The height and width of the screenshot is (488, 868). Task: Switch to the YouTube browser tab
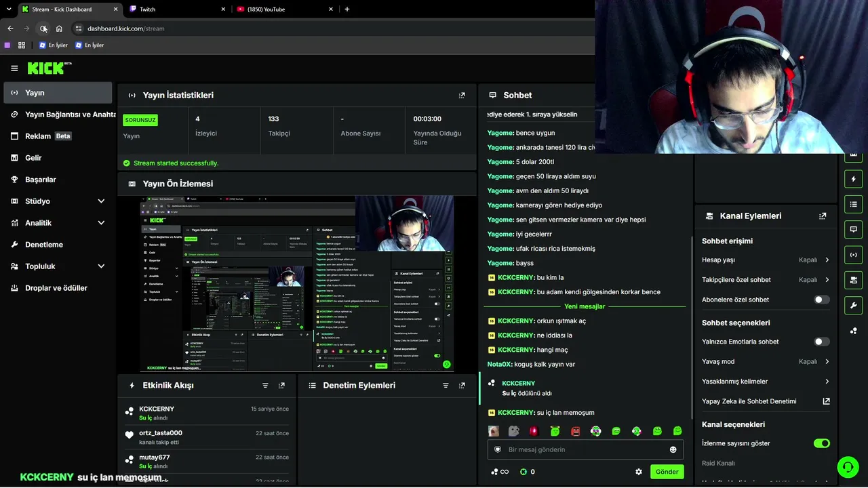(285, 9)
